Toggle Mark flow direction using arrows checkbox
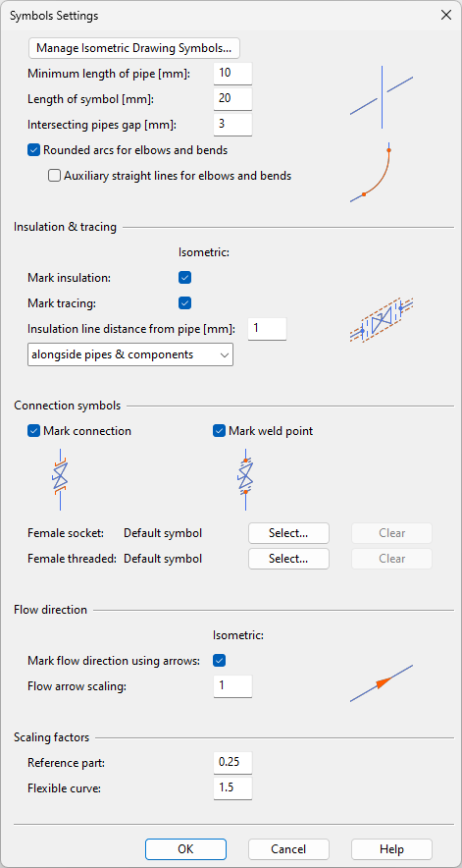Image resolution: width=462 pixels, height=868 pixels. click(x=220, y=661)
